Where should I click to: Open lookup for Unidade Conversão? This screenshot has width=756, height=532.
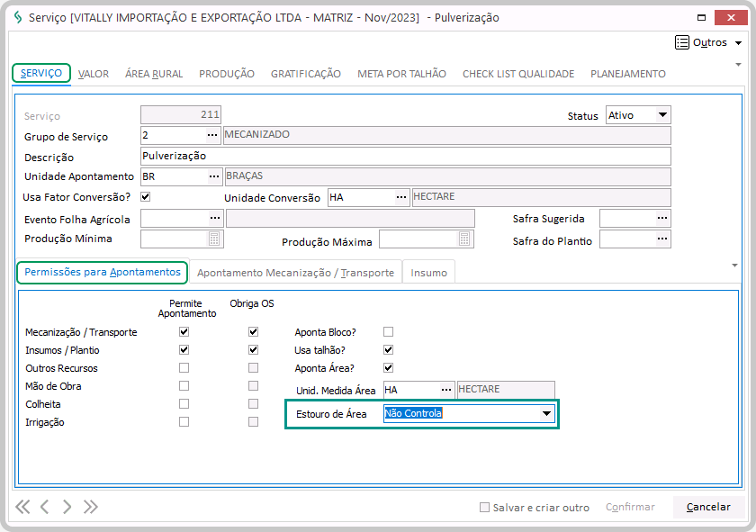coord(401,197)
